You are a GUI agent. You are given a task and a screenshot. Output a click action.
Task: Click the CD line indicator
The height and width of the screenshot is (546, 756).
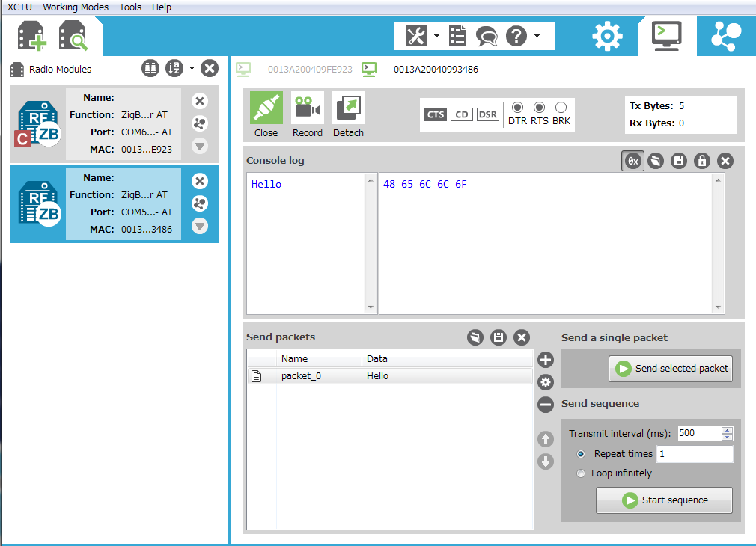461,114
